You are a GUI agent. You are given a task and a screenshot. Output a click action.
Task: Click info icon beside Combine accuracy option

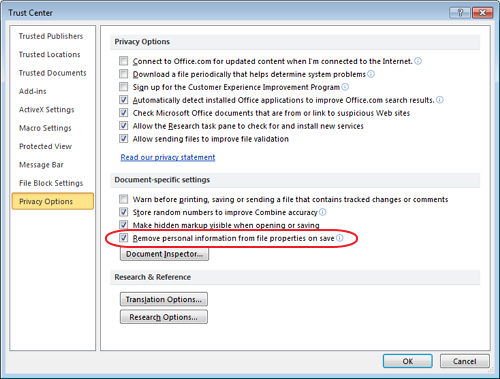point(323,212)
